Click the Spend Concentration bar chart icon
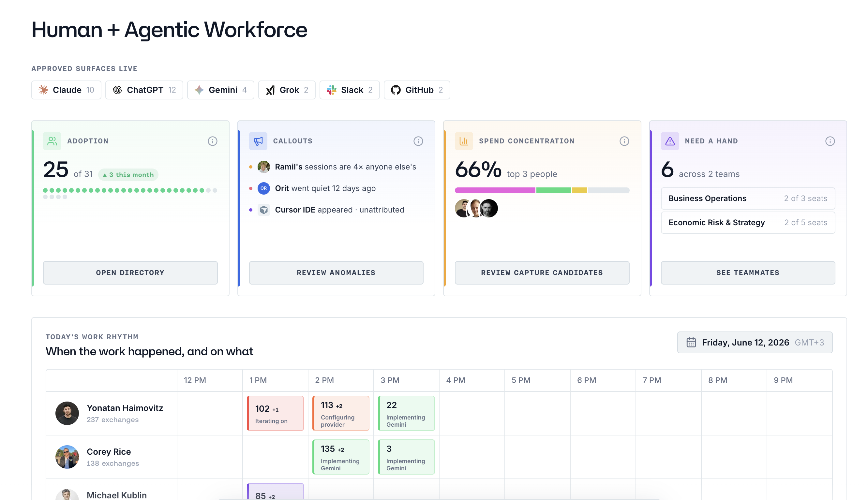The image size is (868, 500). point(464,141)
